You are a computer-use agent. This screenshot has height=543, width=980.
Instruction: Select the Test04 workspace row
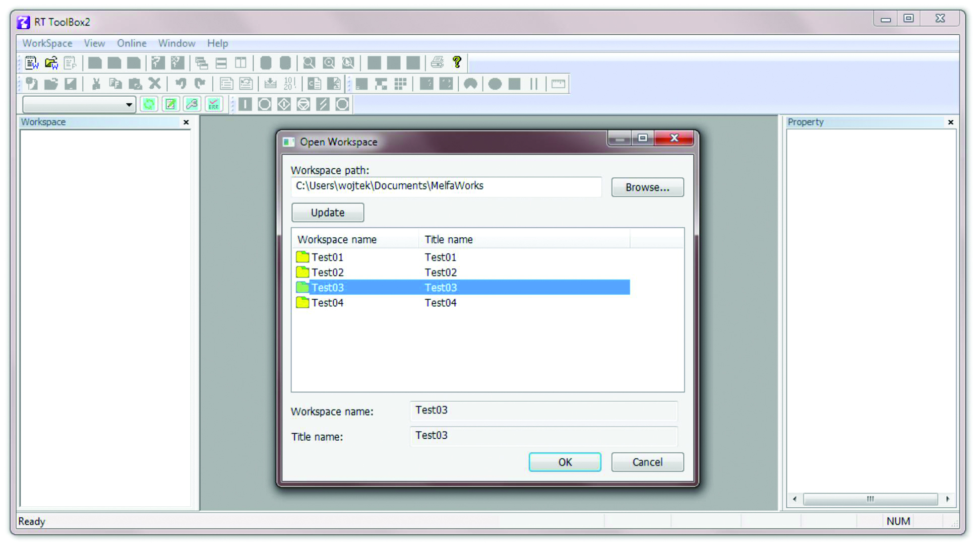click(462, 302)
